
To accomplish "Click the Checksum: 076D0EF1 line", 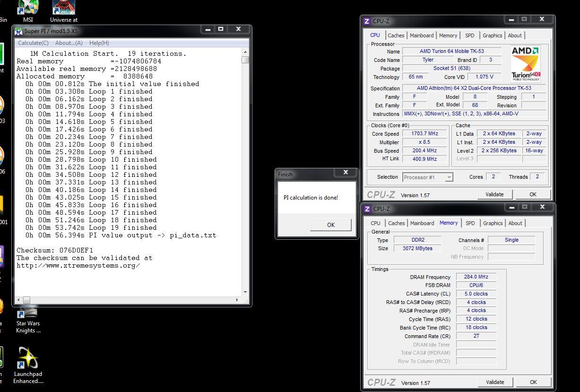I will [x=55, y=250].
